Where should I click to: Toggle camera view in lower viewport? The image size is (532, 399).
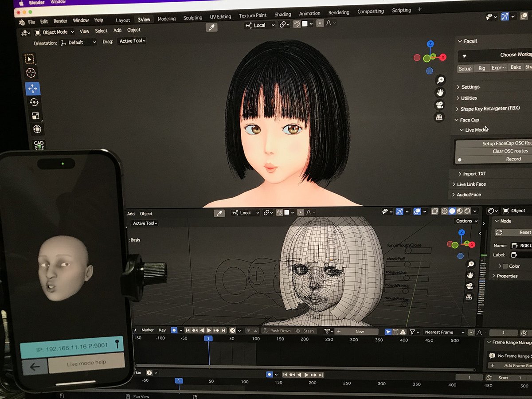pos(469,286)
